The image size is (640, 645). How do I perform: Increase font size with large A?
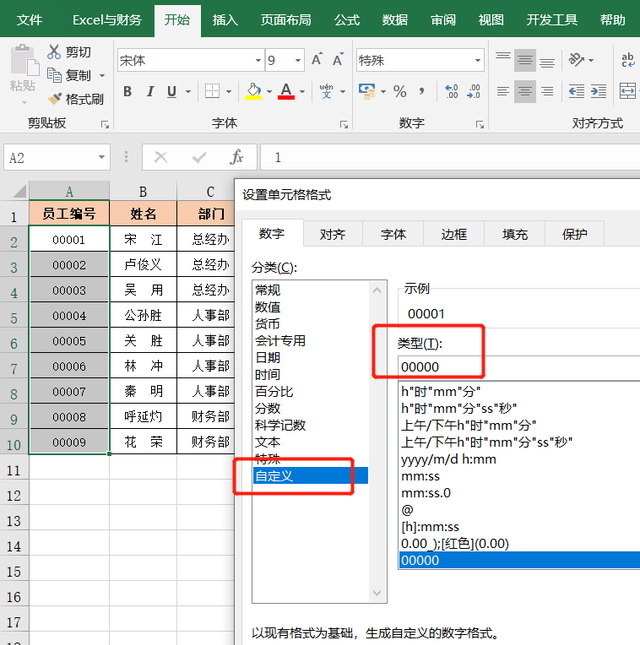coord(317,60)
